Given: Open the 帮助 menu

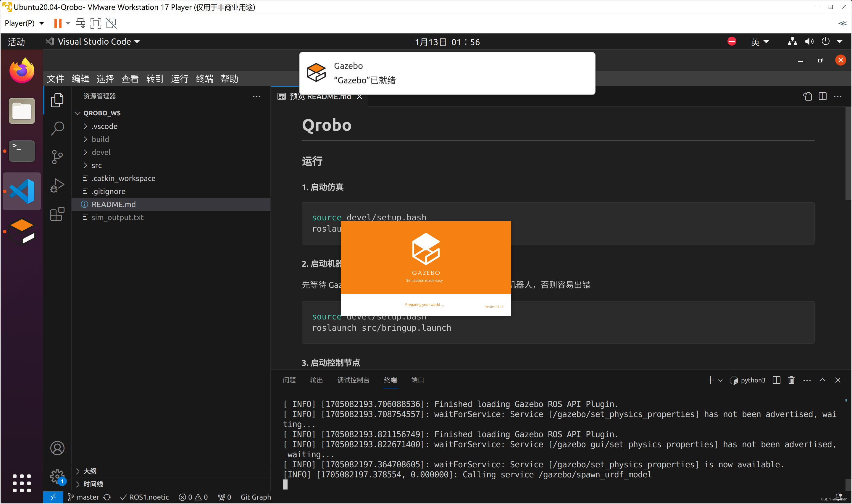Looking at the screenshot, I should [x=230, y=79].
